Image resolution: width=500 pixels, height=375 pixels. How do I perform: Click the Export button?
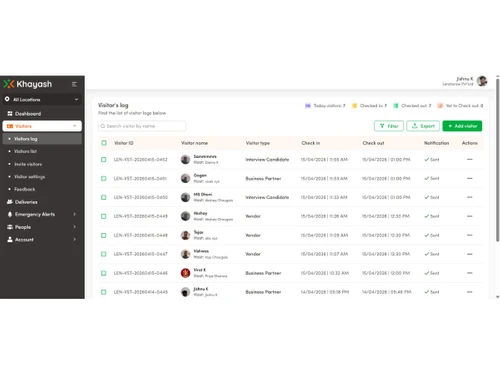click(x=423, y=126)
